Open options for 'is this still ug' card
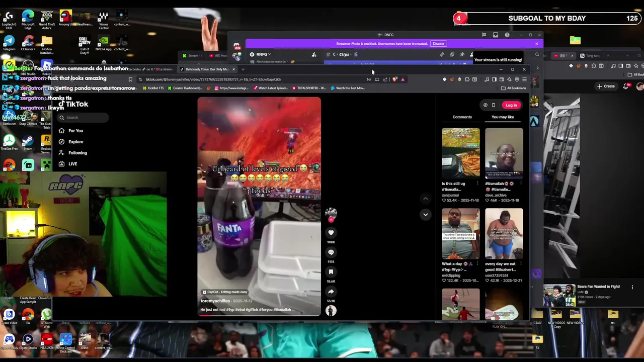644x362 pixels. [477, 184]
